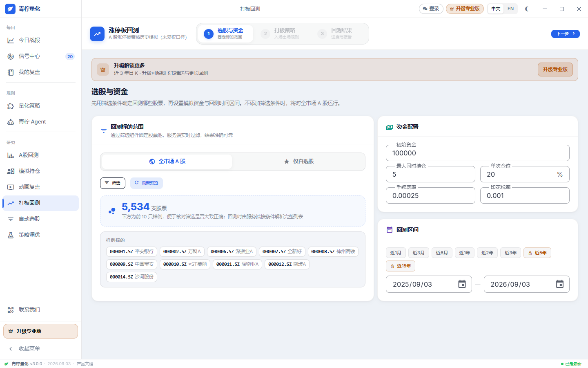588x368 pixels.
Task: Click the 青柠 Agent robot icon
Action: [11, 122]
